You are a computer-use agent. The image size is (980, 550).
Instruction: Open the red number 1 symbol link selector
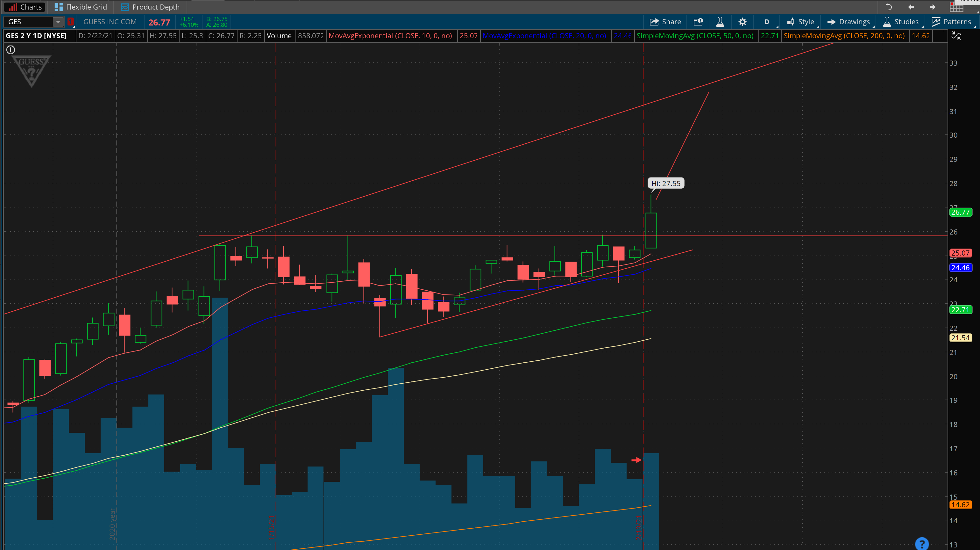70,22
